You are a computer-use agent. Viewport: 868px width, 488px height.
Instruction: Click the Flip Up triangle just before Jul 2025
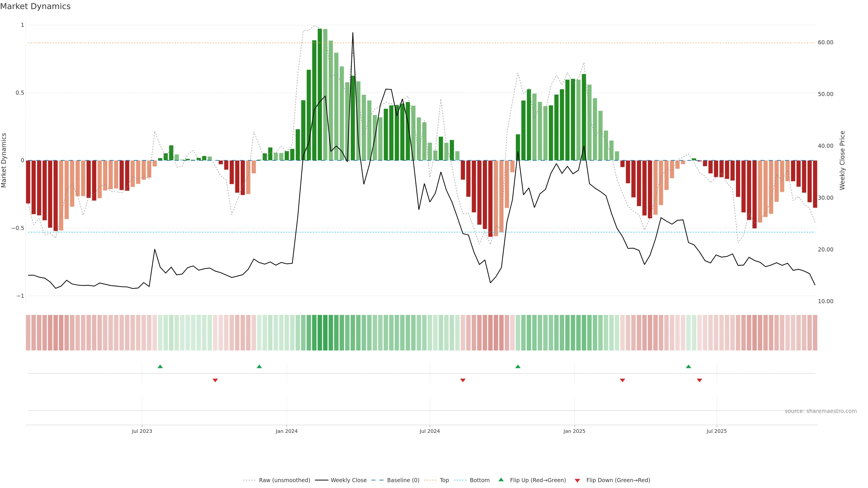pyautogui.click(x=688, y=366)
